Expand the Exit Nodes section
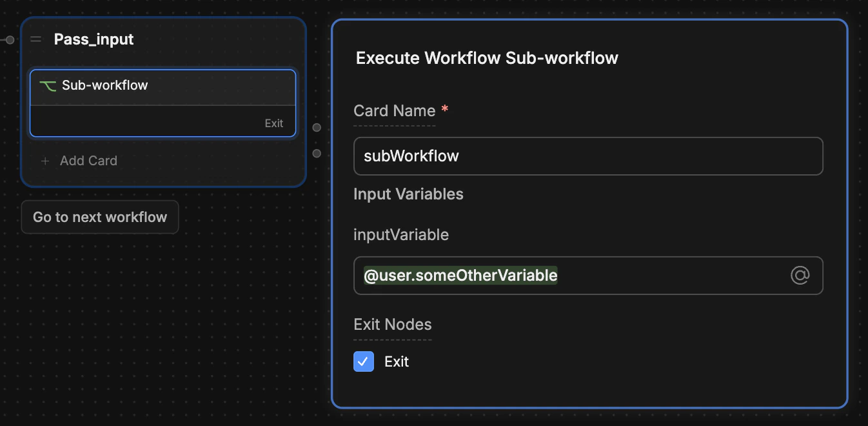 392,324
